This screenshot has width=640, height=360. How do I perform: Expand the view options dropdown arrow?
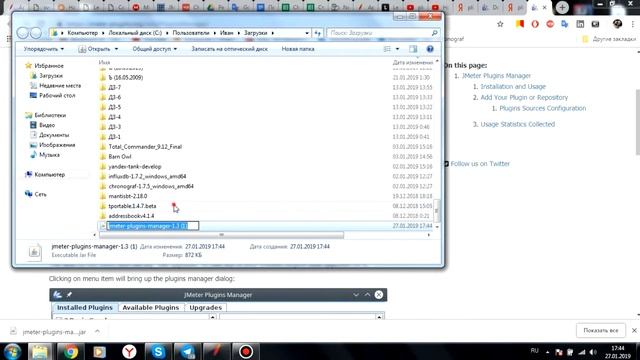(398, 49)
